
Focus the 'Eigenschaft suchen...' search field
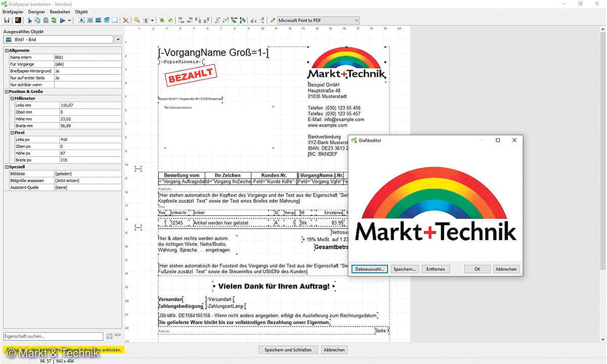click(x=53, y=336)
